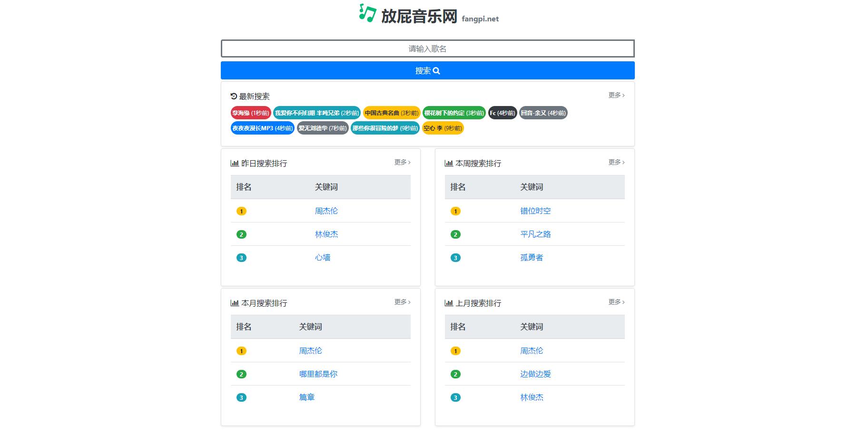This screenshot has width=868, height=435.
Task: Click the green rank 2 badge under 本周搜索排行
Action: (x=456, y=234)
